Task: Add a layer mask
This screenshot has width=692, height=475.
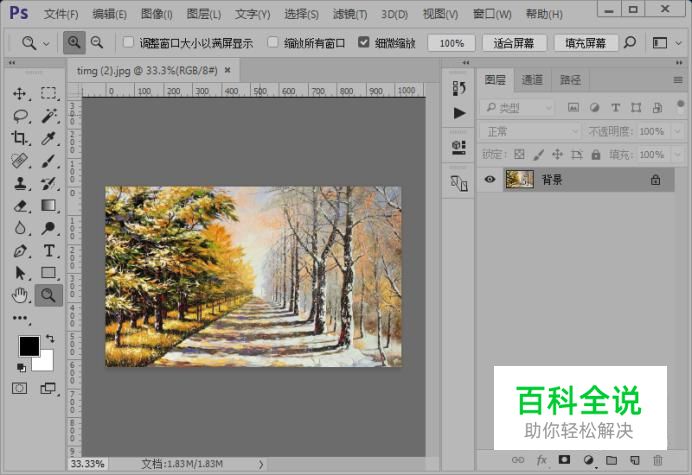Action: (564, 460)
